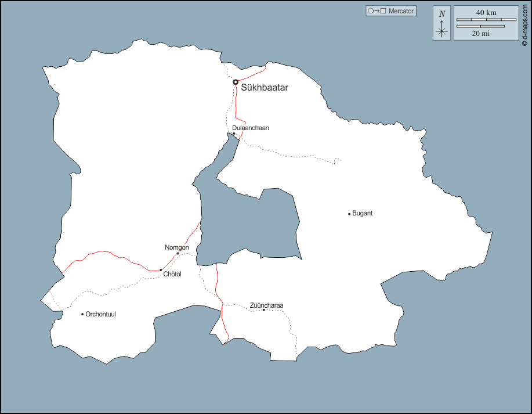Click the Sükhbaatar capital ring marker
This screenshot has width=532, height=414.
[236, 82]
